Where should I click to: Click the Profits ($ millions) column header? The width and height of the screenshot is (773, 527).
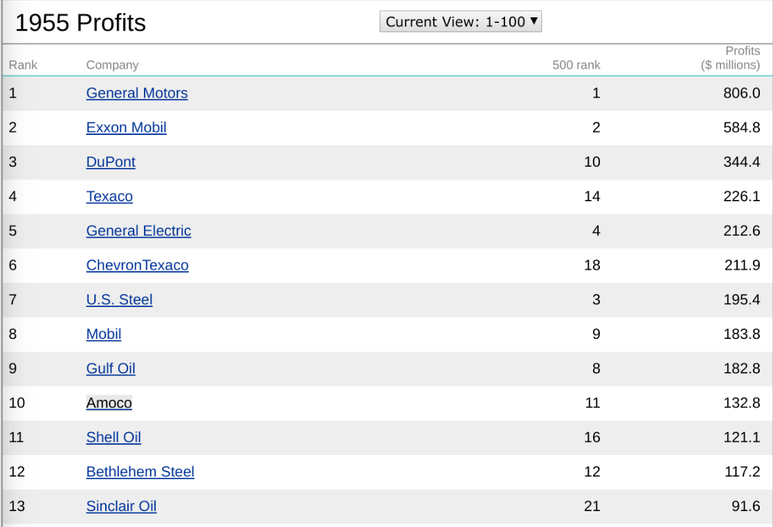[x=731, y=58]
